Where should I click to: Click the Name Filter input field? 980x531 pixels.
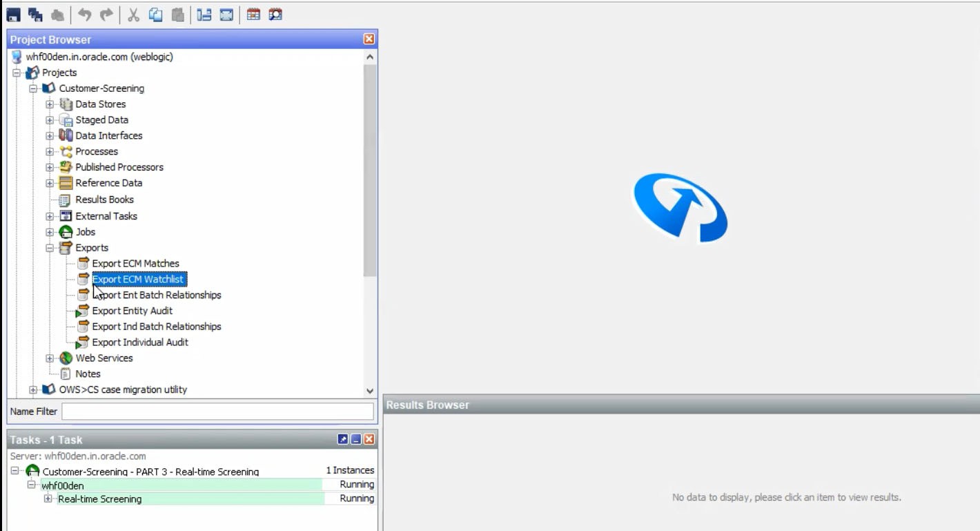[x=217, y=412]
